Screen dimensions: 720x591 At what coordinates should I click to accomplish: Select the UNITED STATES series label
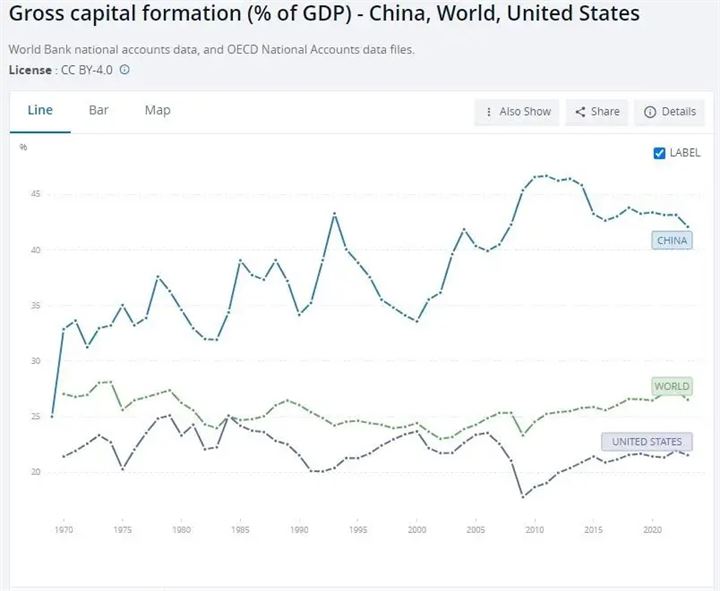pos(647,442)
